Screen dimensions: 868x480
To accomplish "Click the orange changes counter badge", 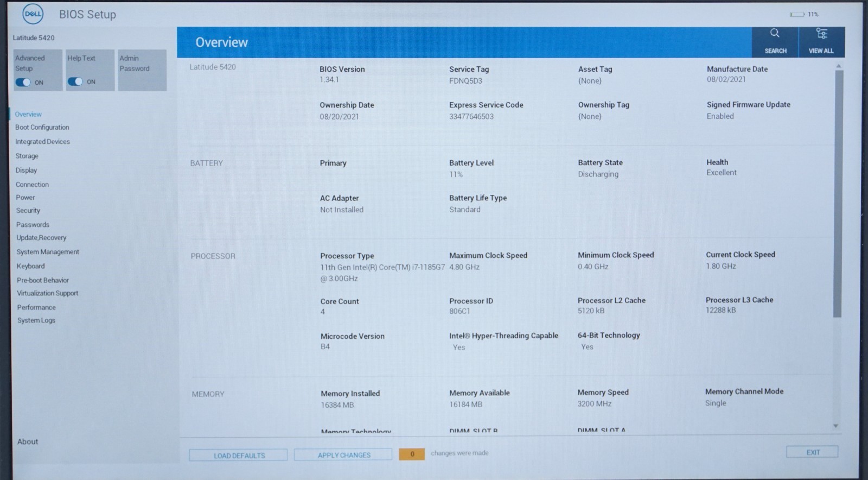I will [412, 454].
